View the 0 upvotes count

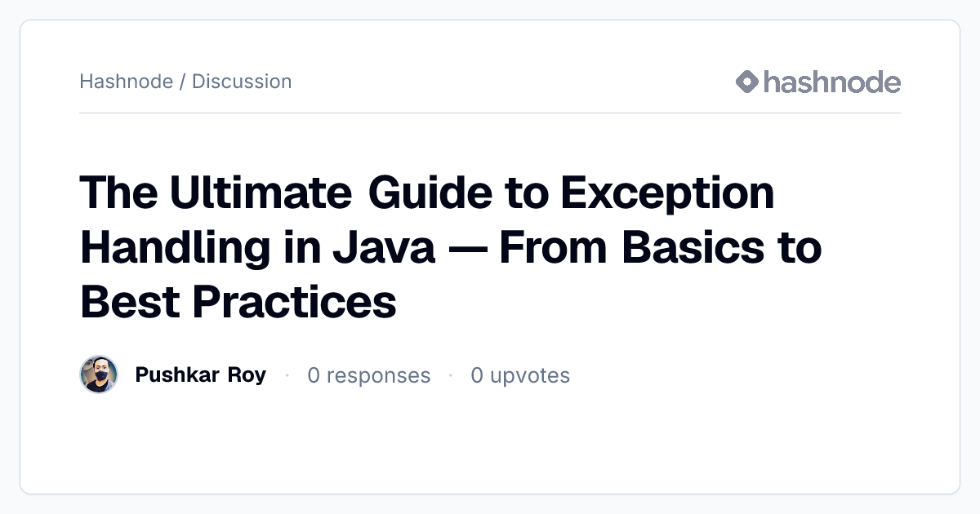520,375
